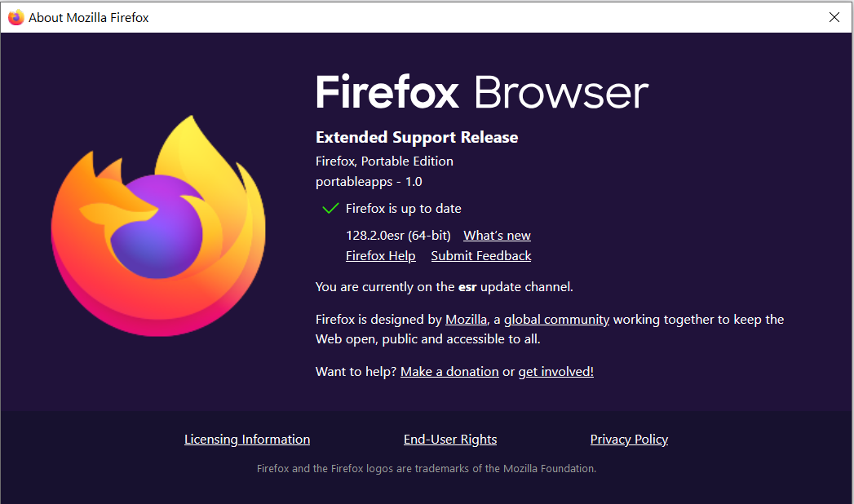Viewport: 854px width, 504px height.
Task: Open the get involved! link
Action: point(555,372)
